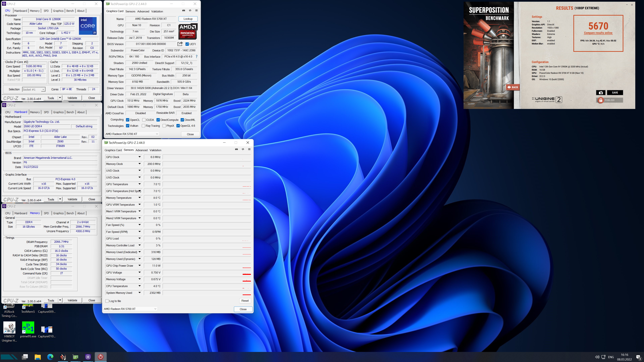This screenshot has height=362, width=644.
Task: Open Microsoft Edge from the taskbar
Action: [50, 357]
